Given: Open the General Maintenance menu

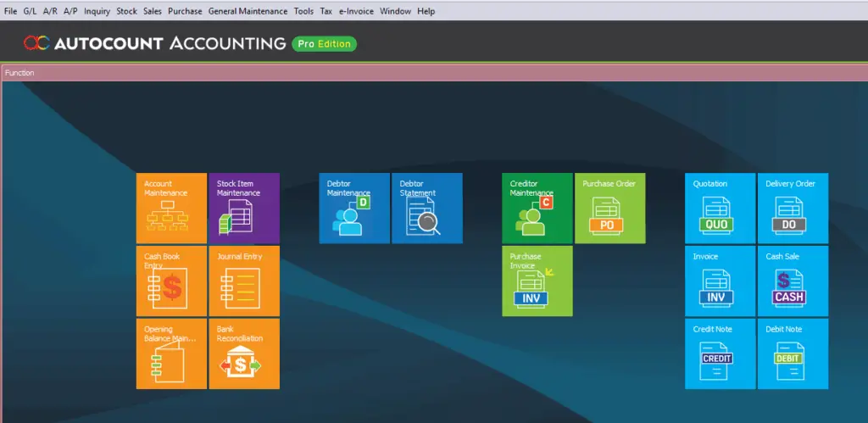Looking at the screenshot, I should (x=248, y=11).
